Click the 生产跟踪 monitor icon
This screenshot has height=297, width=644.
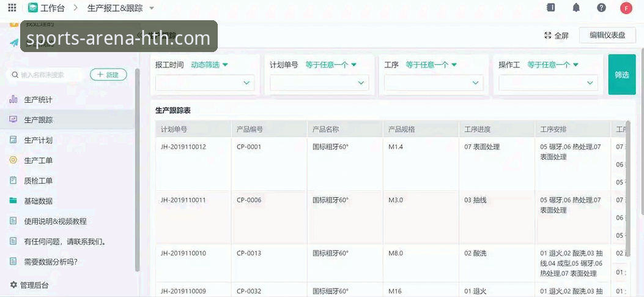[x=13, y=119]
